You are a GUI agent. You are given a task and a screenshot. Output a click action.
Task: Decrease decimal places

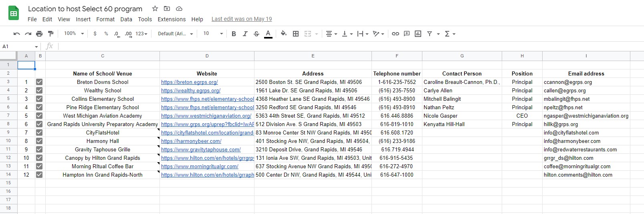(117, 34)
